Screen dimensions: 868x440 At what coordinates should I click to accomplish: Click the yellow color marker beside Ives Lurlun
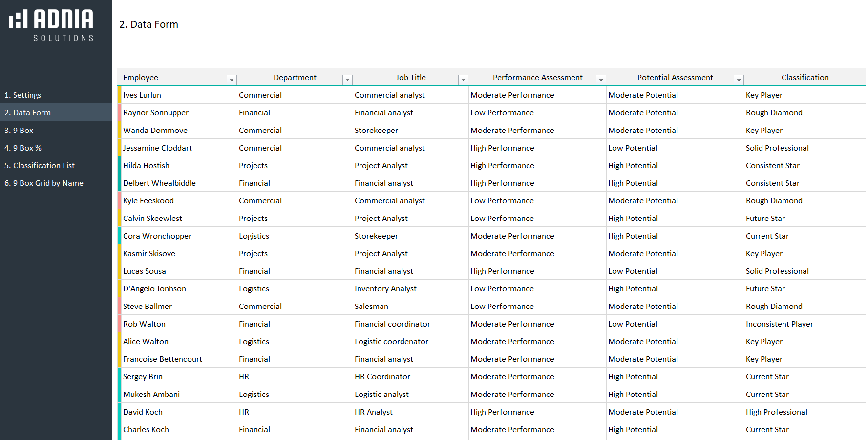pyautogui.click(x=119, y=95)
